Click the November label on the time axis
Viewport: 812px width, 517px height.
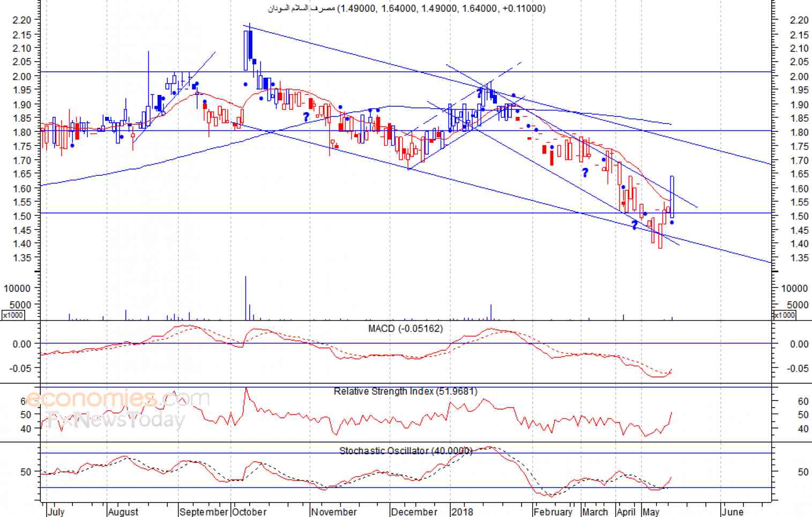[x=334, y=512]
